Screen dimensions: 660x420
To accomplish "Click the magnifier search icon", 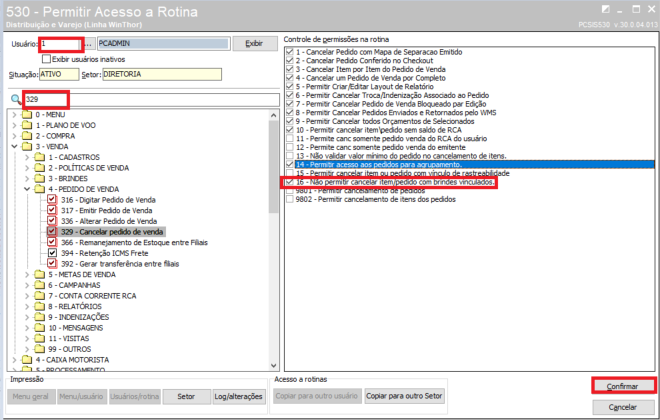I will [x=16, y=99].
